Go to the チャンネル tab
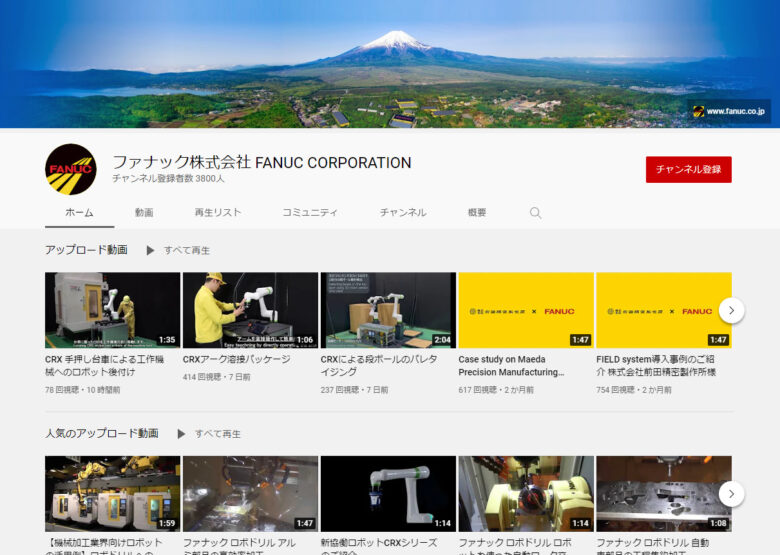 click(x=402, y=213)
